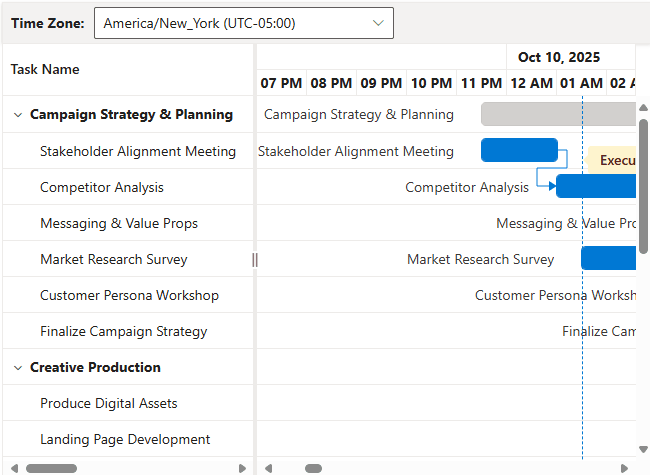Open the Time Zone dropdown
Viewport: 650px width, 475px height.
(x=243, y=23)
